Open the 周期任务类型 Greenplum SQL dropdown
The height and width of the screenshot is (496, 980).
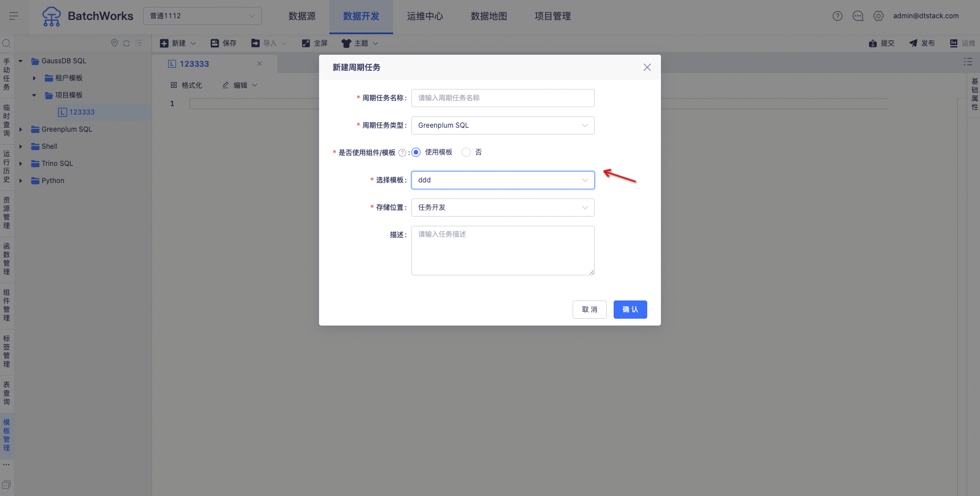coord(503,125)
